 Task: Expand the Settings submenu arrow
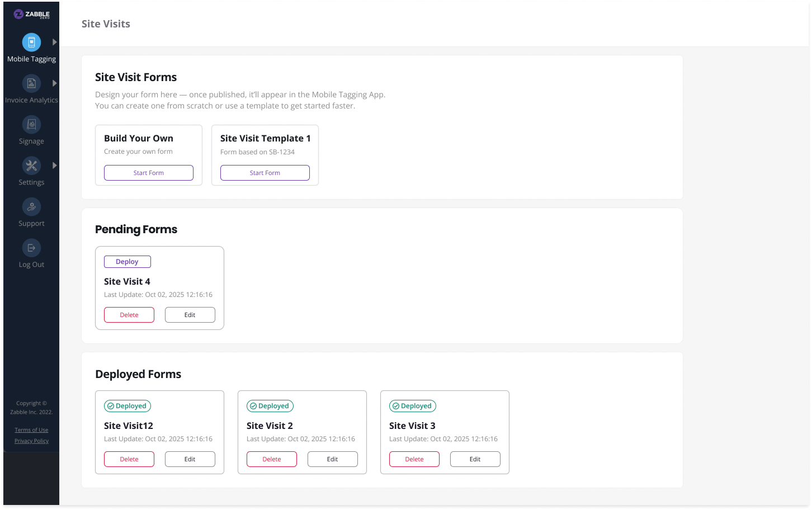point(54,166)
